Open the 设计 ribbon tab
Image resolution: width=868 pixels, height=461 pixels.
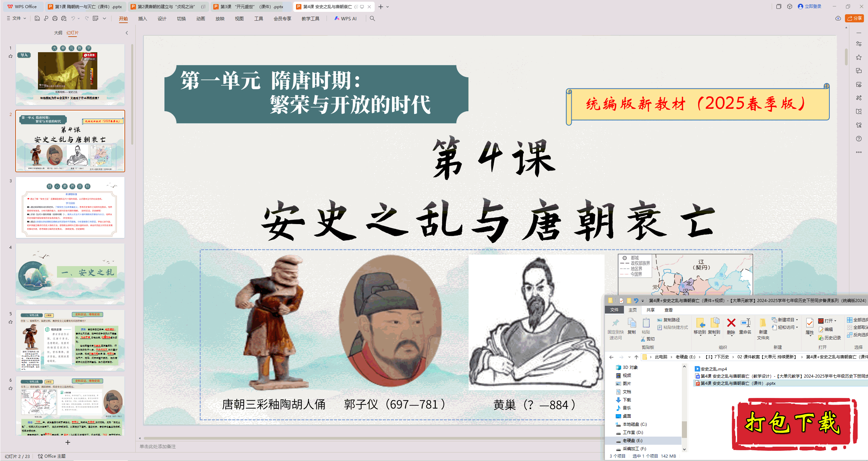pyautogui.click(x=162, y=19)
